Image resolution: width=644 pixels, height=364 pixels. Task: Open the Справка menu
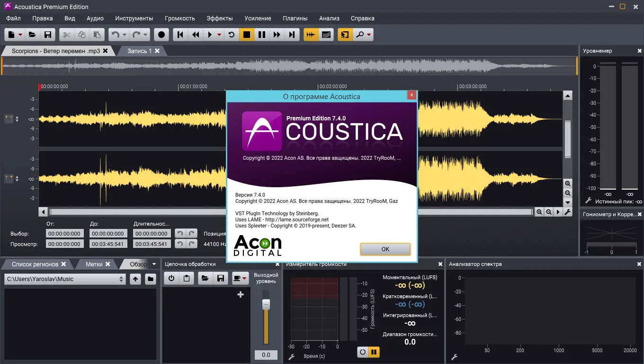click(x=363, y=18)
